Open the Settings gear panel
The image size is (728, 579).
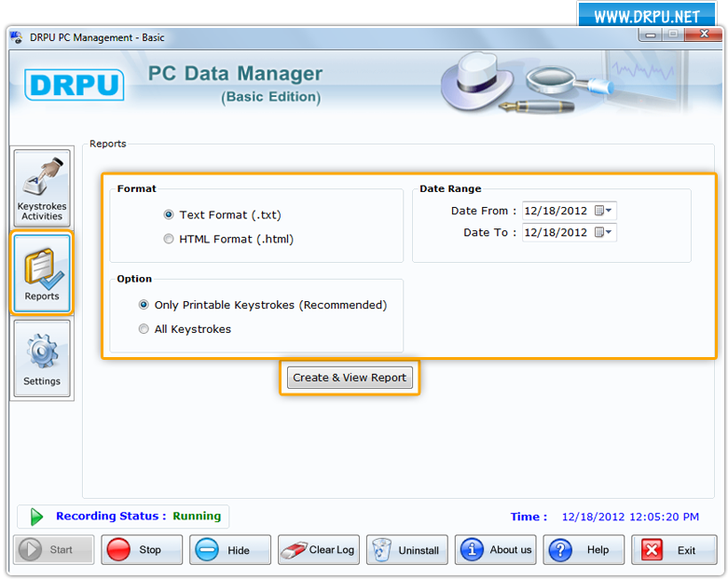42,358
